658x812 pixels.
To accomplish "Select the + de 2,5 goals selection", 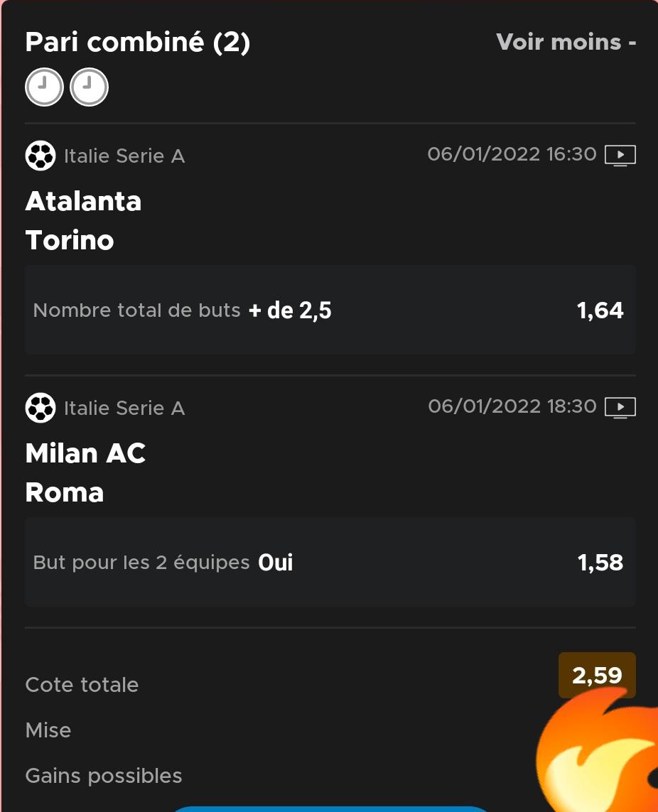I will (290, 310).
